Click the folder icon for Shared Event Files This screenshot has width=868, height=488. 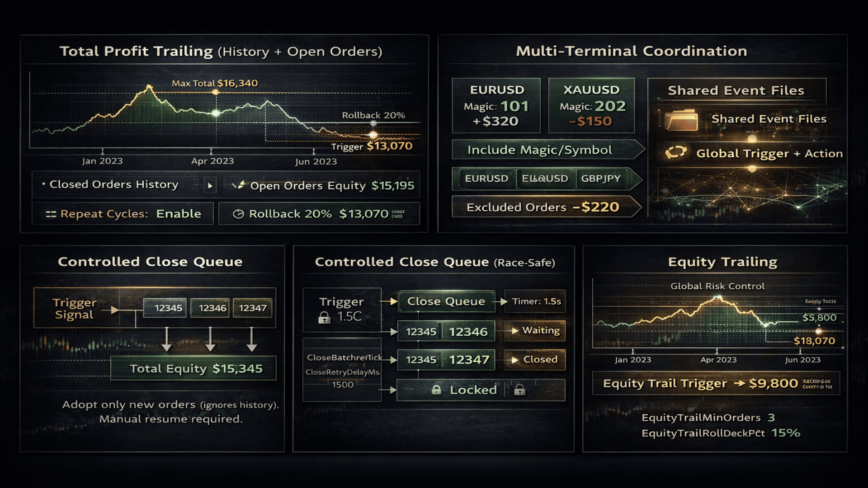click(x=682, y=119)
